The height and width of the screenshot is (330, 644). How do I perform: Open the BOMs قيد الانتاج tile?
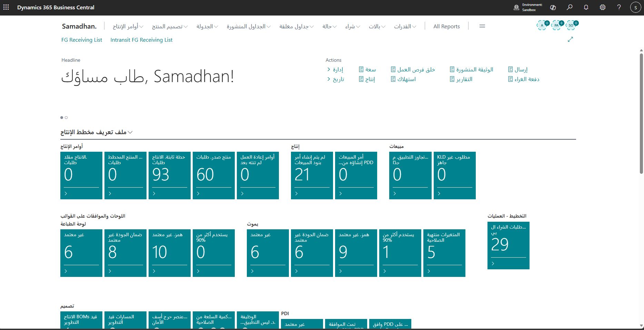[81, 320]
